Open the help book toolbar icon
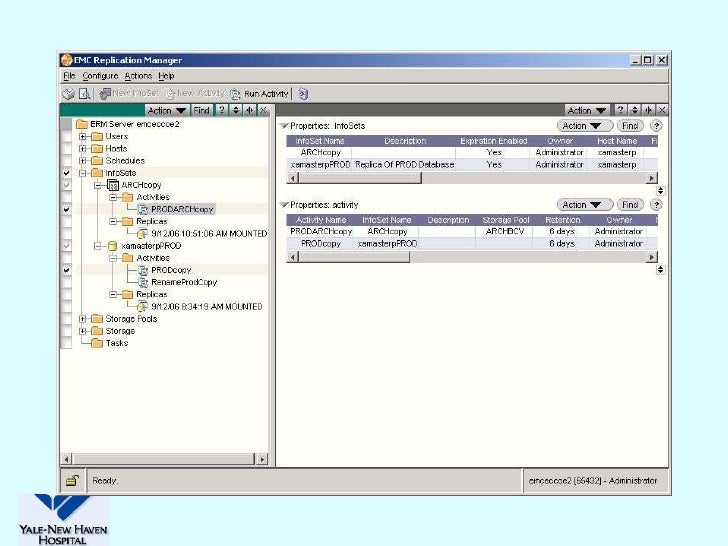This screenshot has height=546, width=728. 303,94
